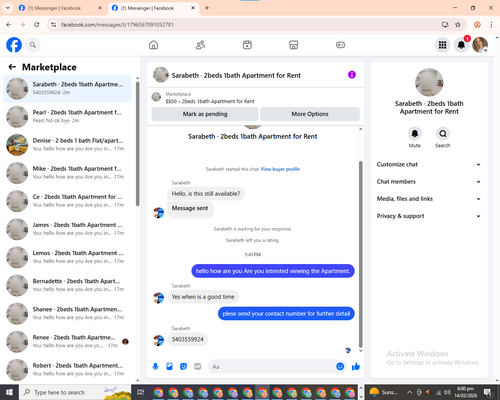The width and height of the screenshot is (500, 400).
Task: Click taskbar clock showing 6:00 pm
Action: pyautogui.click(x=466, y=392)
